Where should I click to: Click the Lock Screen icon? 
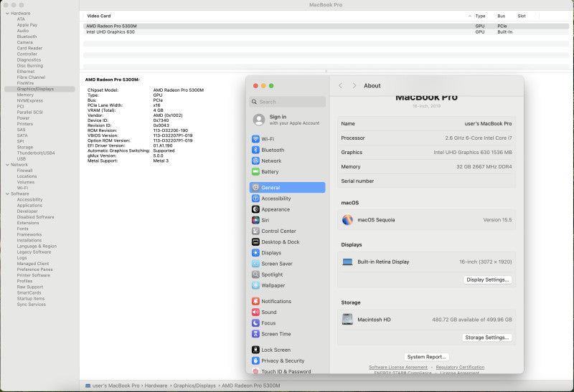coord(255,350)
